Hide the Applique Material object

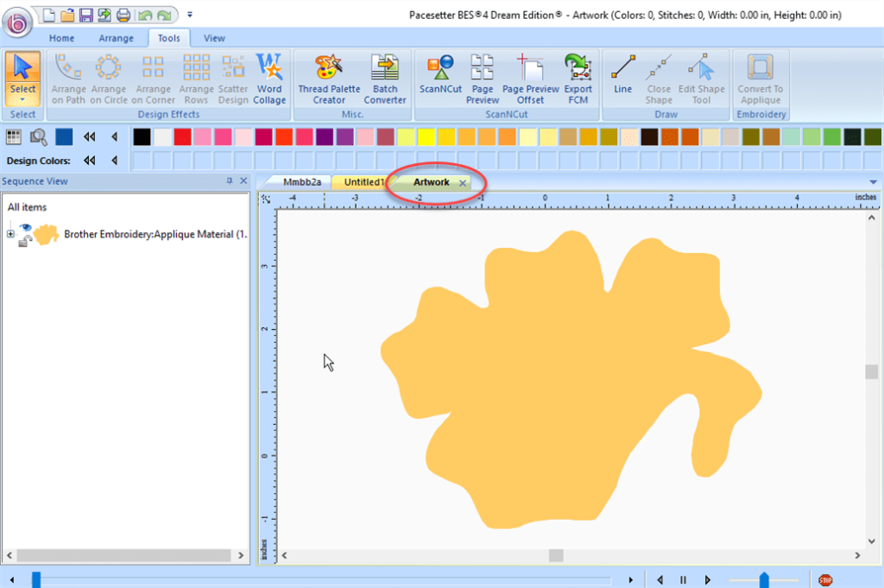pos(25,227)
